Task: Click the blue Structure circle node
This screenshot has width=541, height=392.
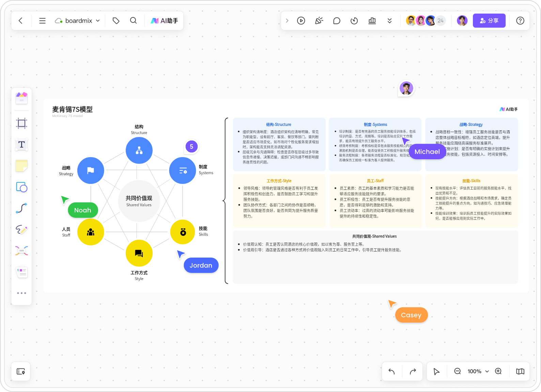Action: (x=139, y=150)
